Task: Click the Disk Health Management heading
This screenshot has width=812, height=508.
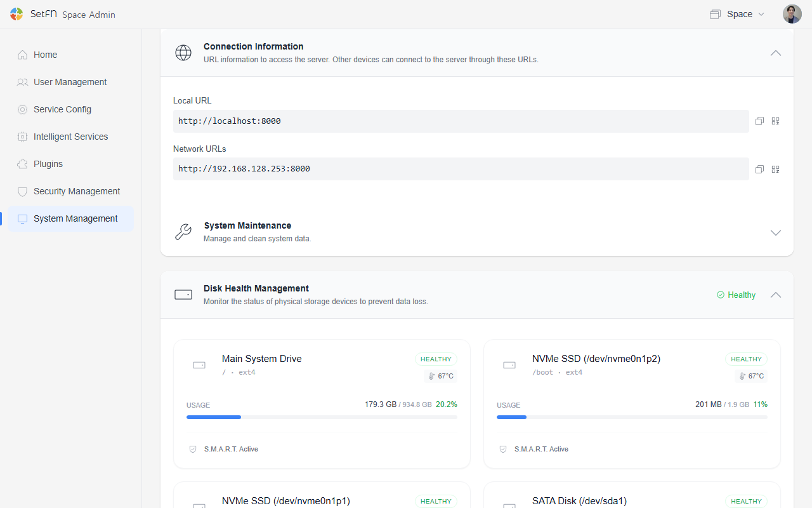Action: click(256, 288)
